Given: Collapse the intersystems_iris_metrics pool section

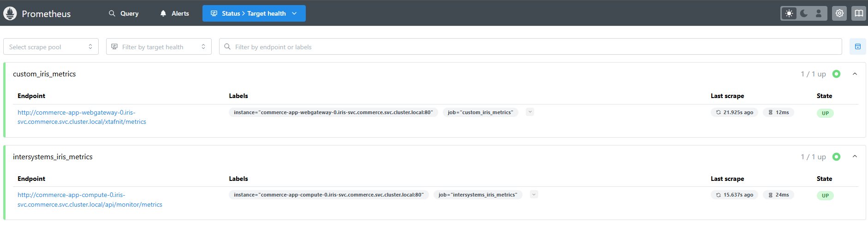Looking at the screenshot, I should [x=855, y=157].
